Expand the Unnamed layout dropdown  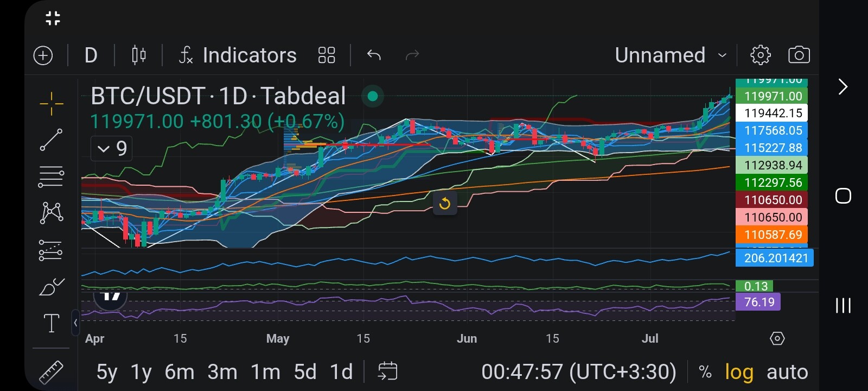tap(671, 55)
